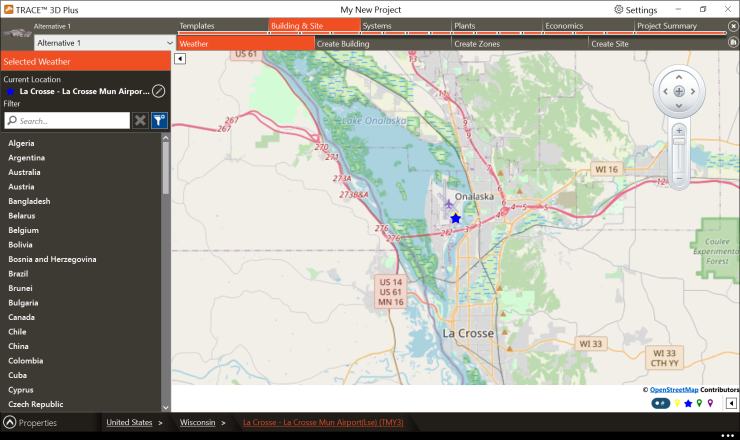Clear the filter with the X icon
This screenshot has height=440, width=740.
(140, 120)
